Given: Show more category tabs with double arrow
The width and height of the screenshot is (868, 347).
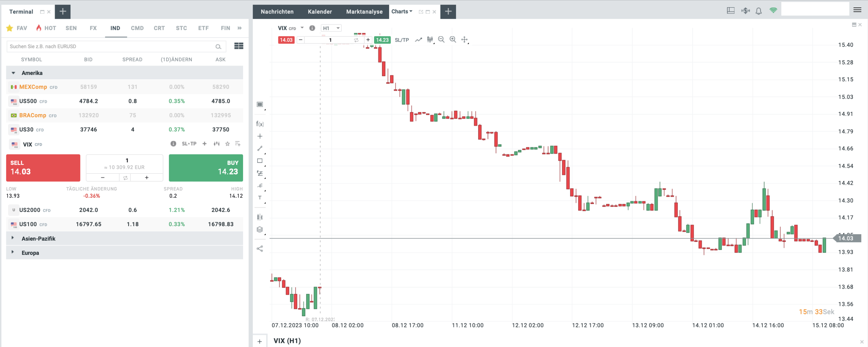Looking at the screenshot, I should [x=240, y=28].
